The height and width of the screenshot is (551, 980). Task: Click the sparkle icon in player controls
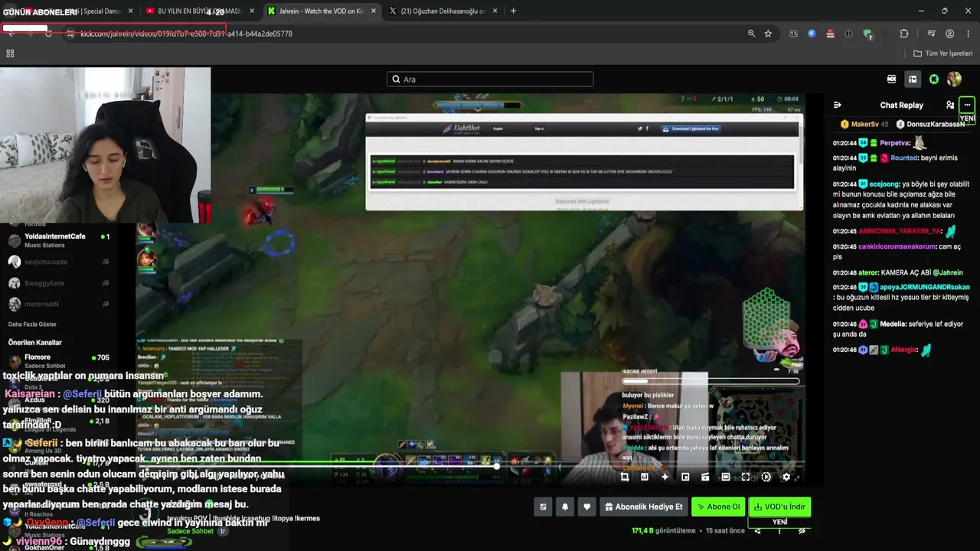(665, 477)
